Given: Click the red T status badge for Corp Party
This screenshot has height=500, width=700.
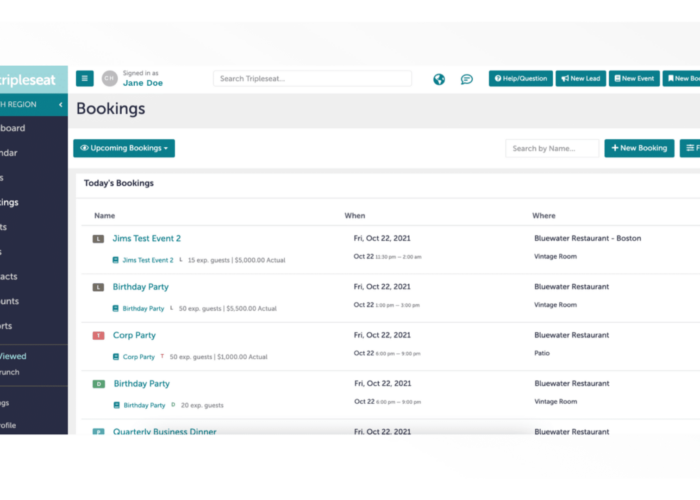Looking at the screenshot, I should coord(98,335).
